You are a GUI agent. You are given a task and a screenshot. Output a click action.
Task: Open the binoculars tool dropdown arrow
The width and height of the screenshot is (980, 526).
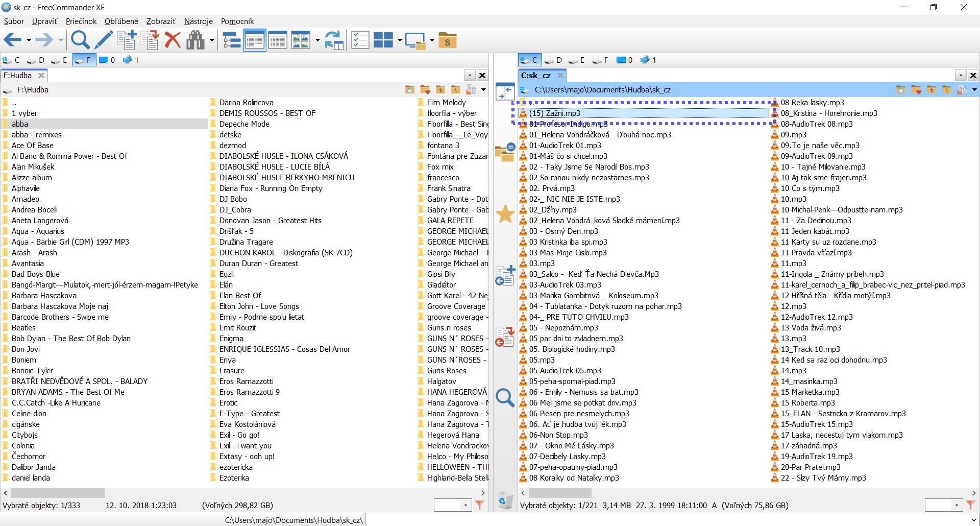pos(212,40)
